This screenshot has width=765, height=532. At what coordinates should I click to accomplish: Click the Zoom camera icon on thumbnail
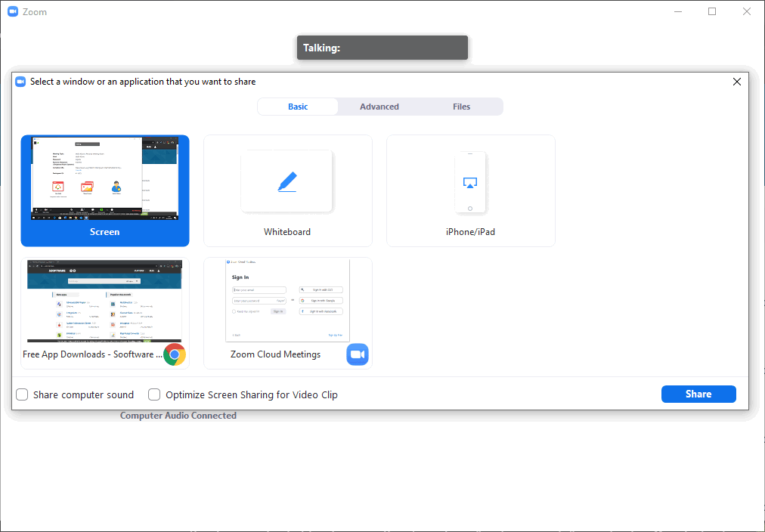[358, 354]
